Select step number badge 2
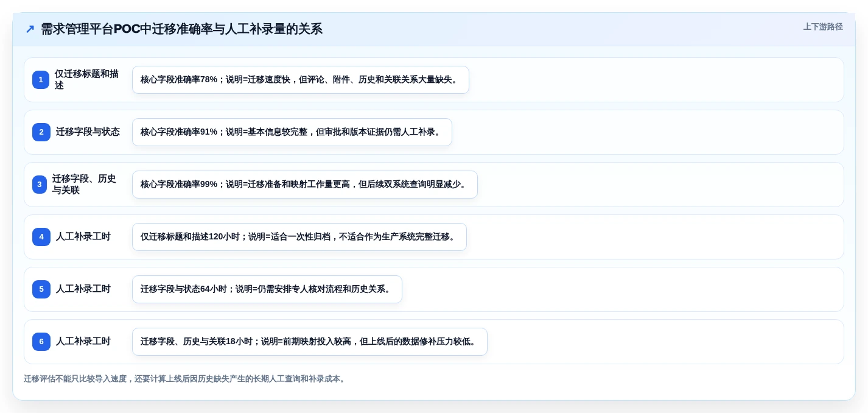 [41, 132]
